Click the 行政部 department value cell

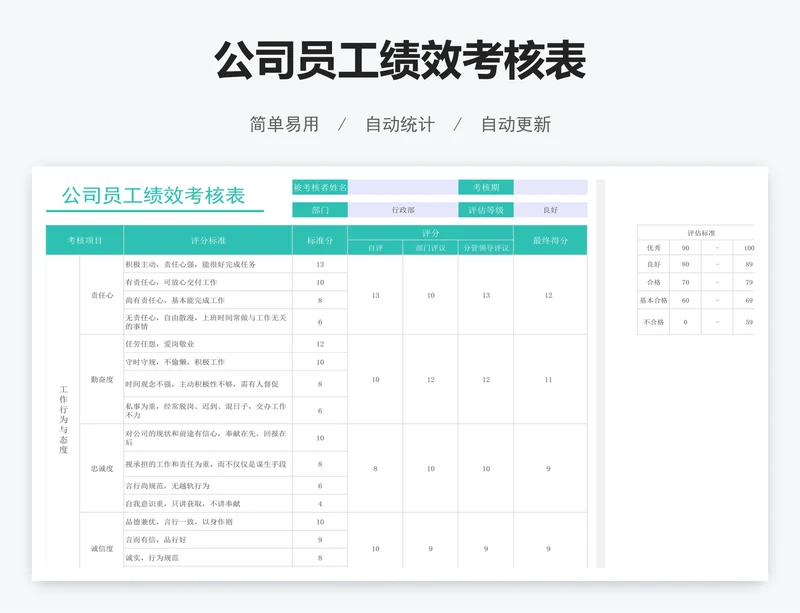(x=403, y=210)
